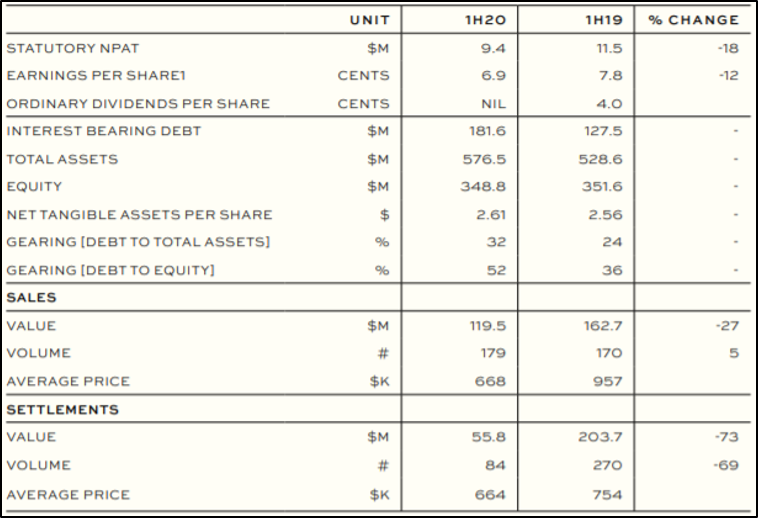Click the ORDINARY DIVIDENDS PER SHARE label
The height and width of the screenshot is (518, 758).
pos(138,104)
